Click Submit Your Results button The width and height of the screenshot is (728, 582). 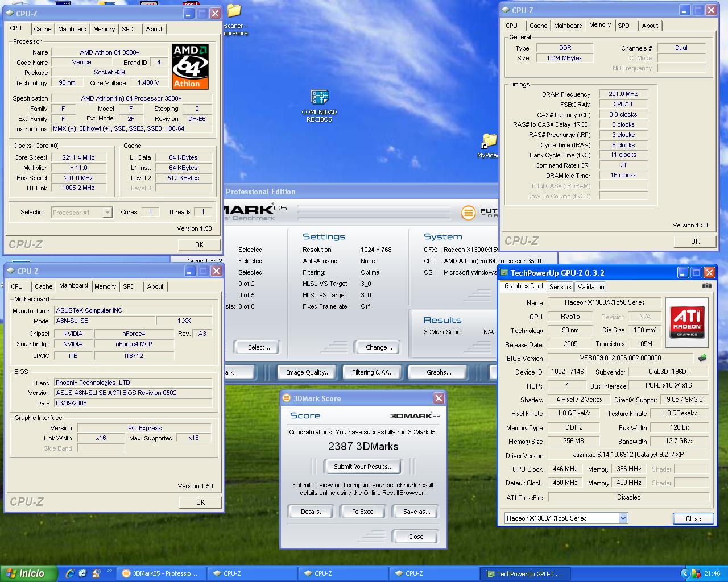coord(363,467)
